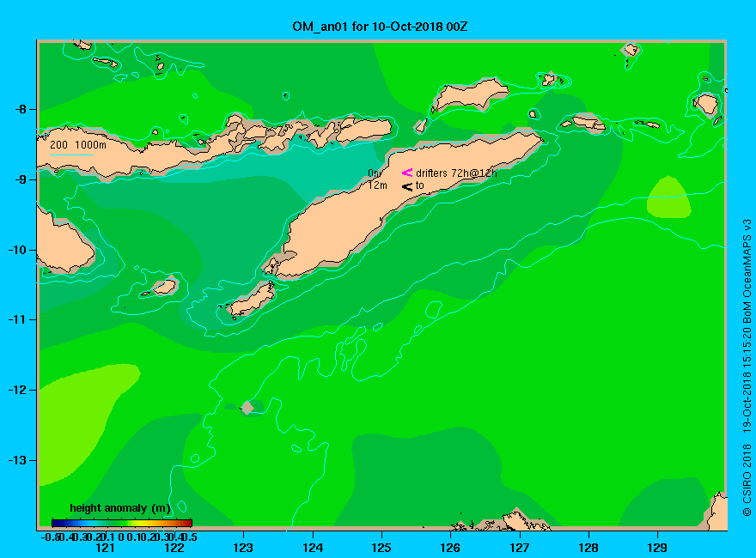The width and height of the screenshot is (756, 558).
Task: Click the tiny reef island near 123E, 12S
Action: (247, 407)
